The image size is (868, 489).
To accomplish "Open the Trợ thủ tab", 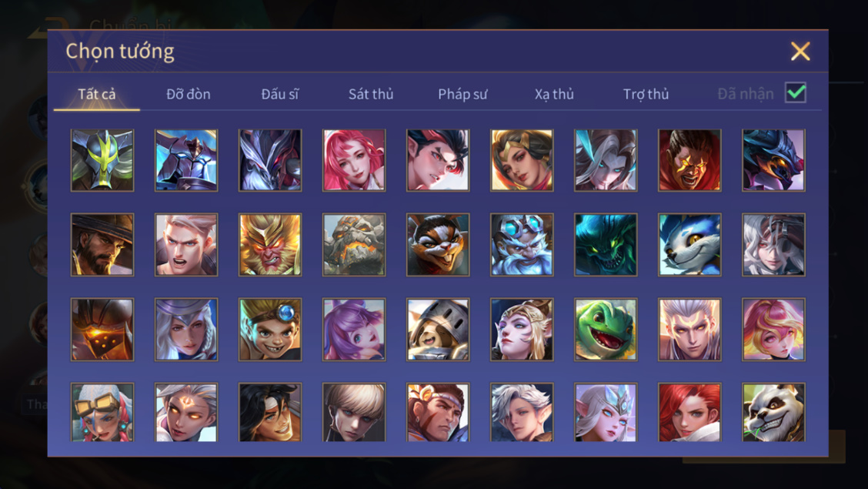I will click(x=646, y=94).
